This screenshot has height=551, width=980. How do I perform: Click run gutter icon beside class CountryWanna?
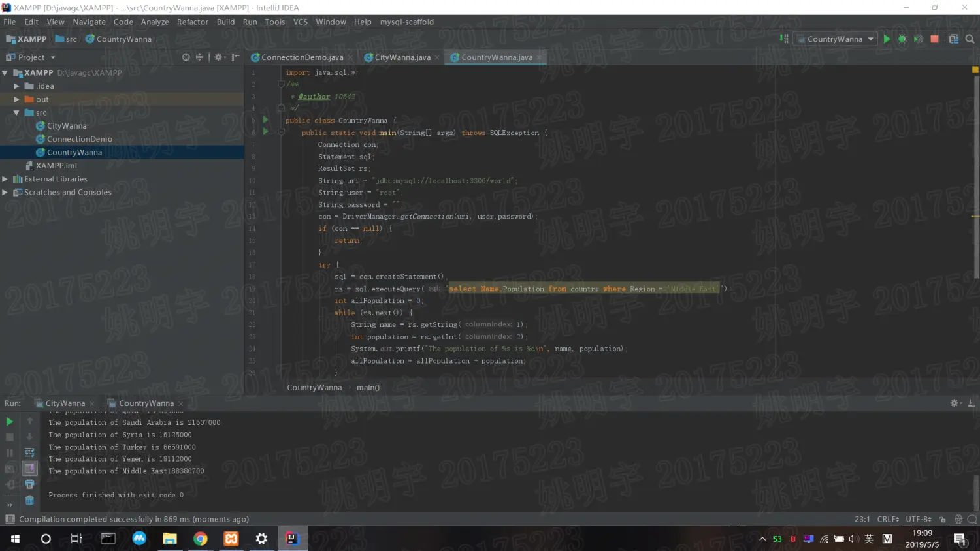(265, 120)
